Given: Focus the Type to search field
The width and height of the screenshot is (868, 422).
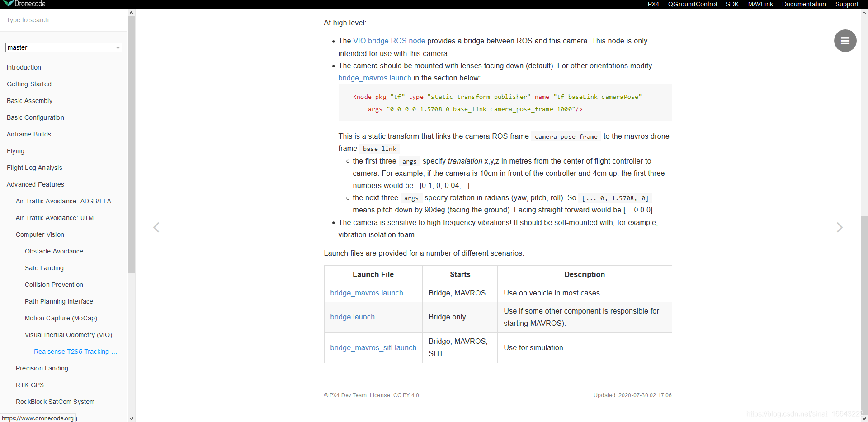Looking at the screenshot, I should 64,20.
